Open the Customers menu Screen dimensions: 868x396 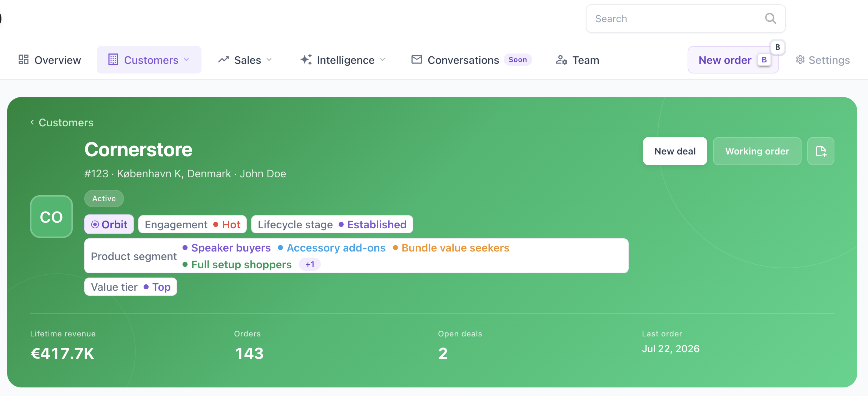(149, 60)
